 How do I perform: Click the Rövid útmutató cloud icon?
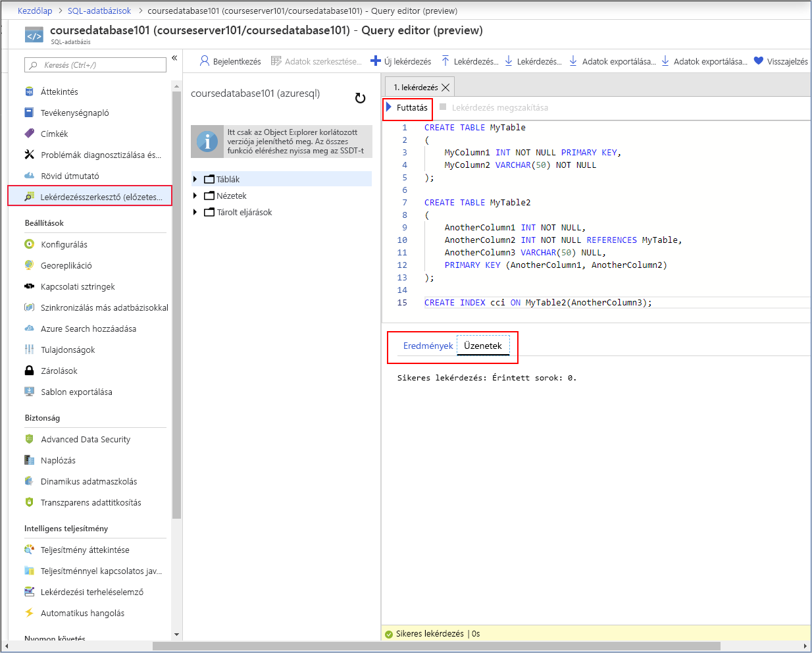pyautogui.click(x=29, y=176)
